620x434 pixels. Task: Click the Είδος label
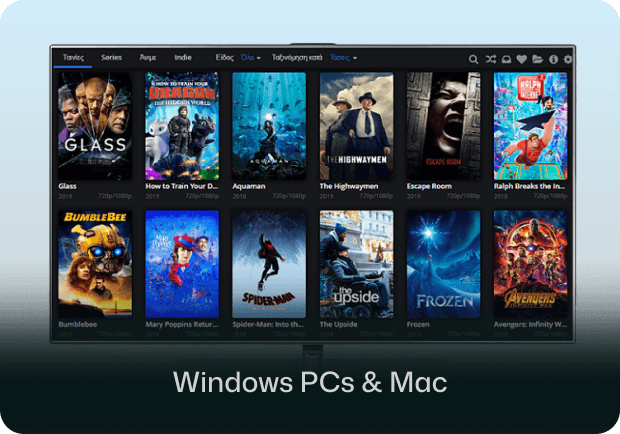click(x=225, y=58)
